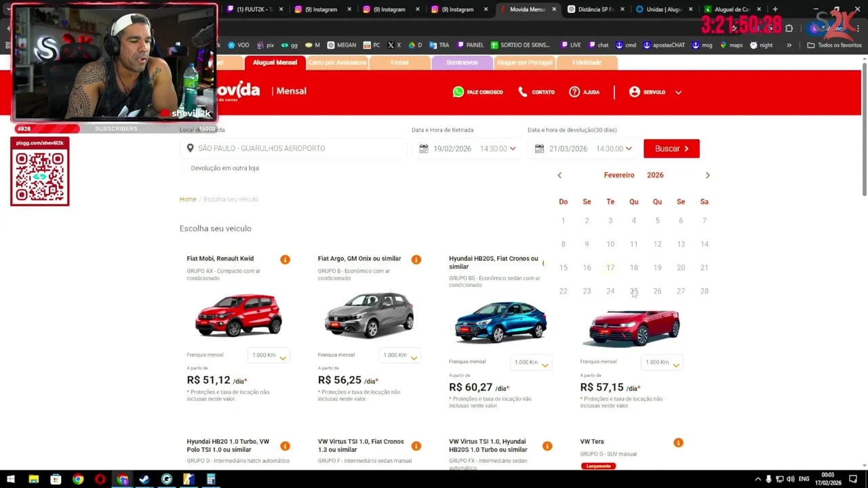The image size is (868, 488).
Task: Expand the Servulo account menu chevron
Action: point(678,92)
